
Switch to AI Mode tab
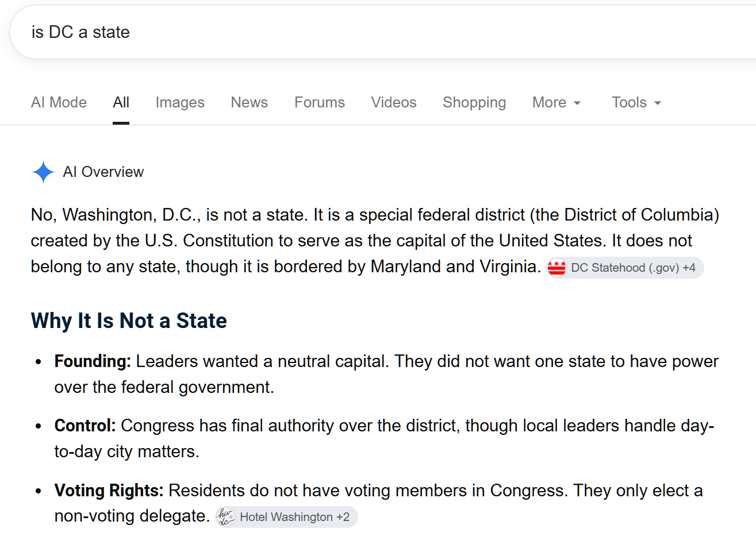(x=59, y=102)
